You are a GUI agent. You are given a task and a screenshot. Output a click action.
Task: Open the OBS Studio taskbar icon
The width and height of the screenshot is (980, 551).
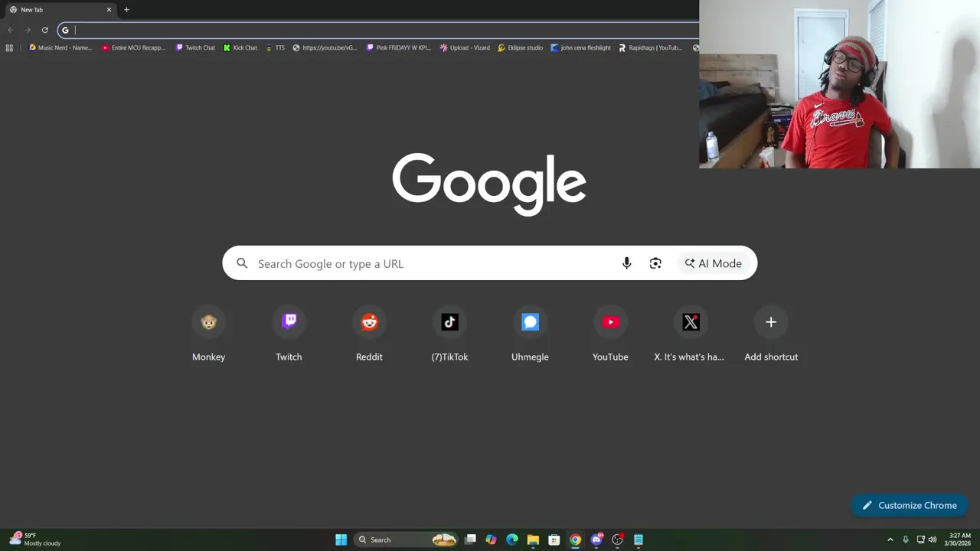[x=617, y=540]
